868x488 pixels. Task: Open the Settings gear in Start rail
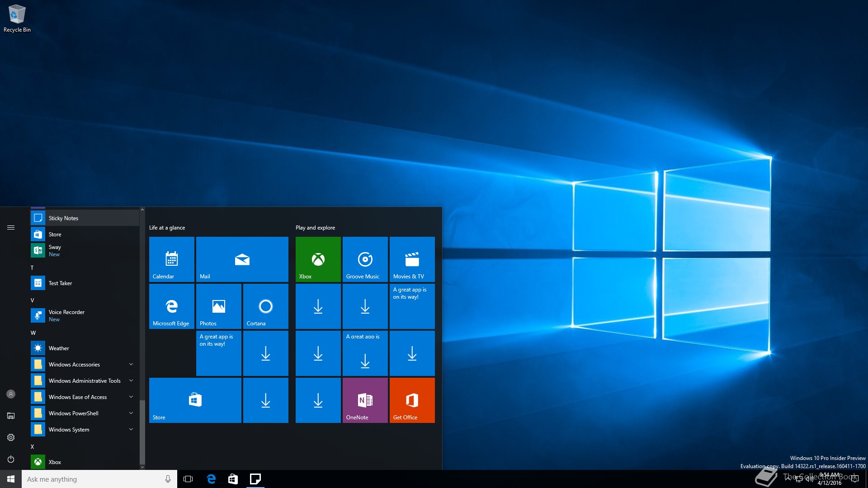click(11, 437)
